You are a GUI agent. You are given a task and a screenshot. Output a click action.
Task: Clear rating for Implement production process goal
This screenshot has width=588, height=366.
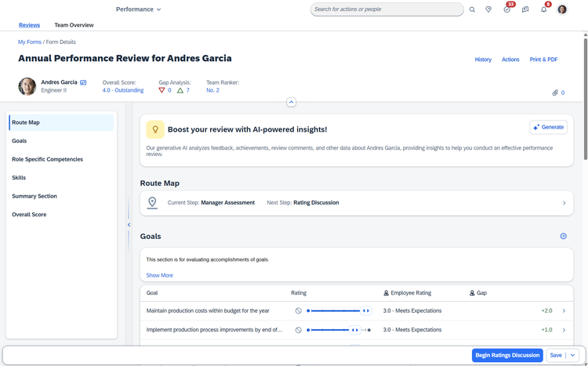click(298, 330)
